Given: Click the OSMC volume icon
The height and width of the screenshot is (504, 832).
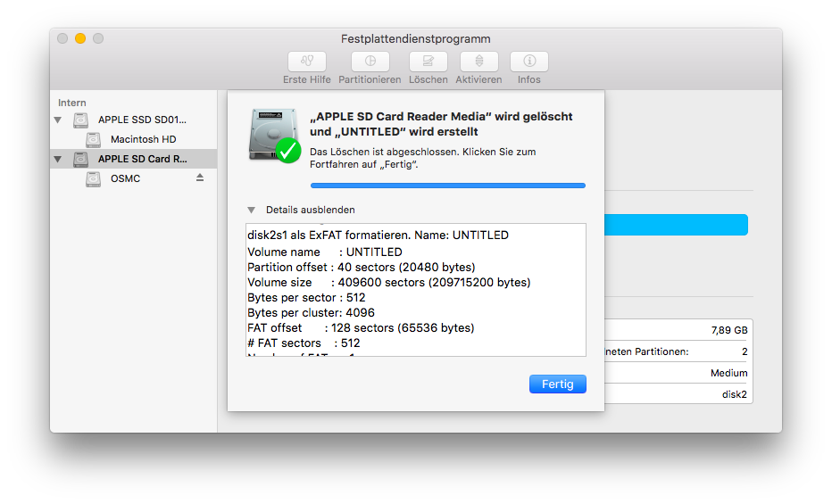Looking at the screenshot, I should pyautogui.click(x=94, y=178).
